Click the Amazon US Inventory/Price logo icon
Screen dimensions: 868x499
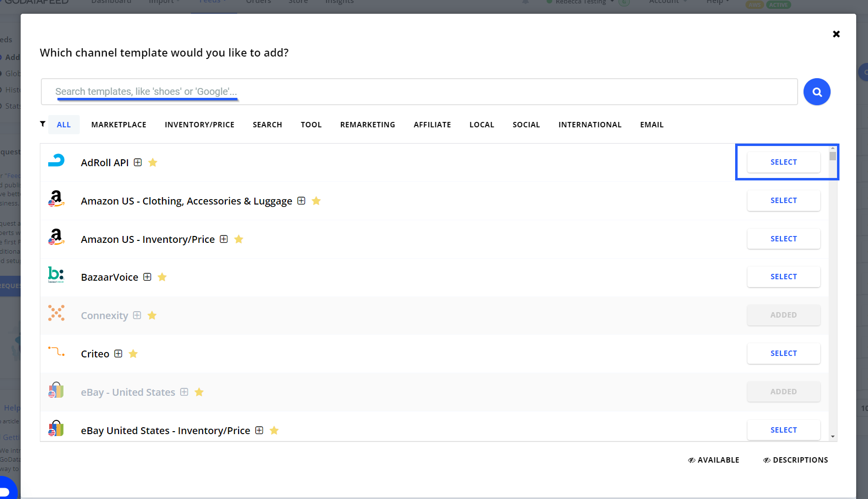point(56,237)
